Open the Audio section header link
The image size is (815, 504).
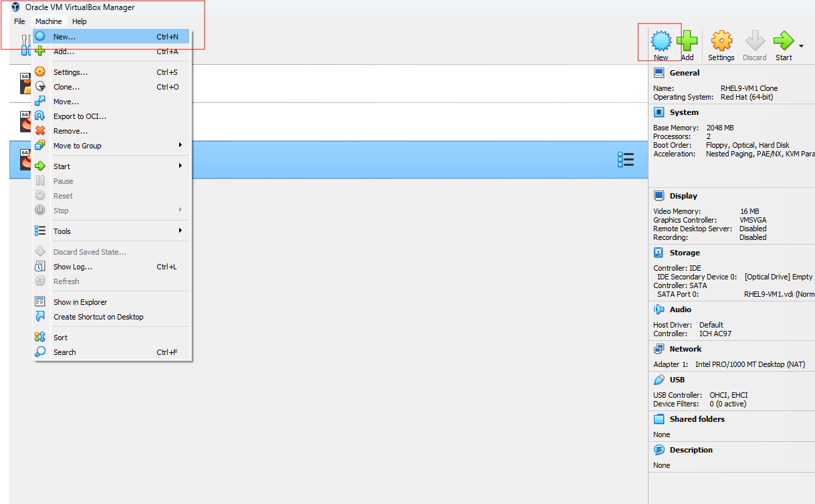(681, 309)
